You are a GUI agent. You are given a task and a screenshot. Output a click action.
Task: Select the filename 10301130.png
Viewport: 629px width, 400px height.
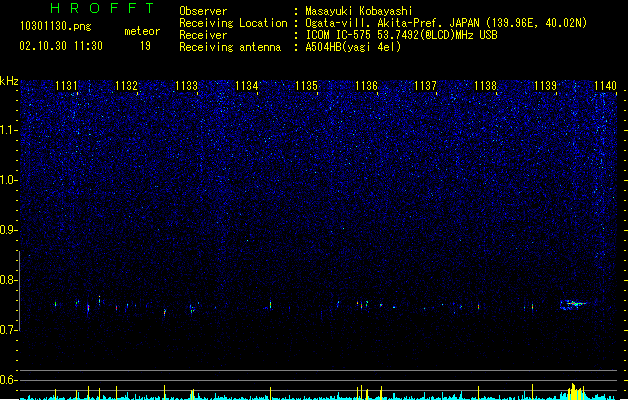tap(56, 26)
